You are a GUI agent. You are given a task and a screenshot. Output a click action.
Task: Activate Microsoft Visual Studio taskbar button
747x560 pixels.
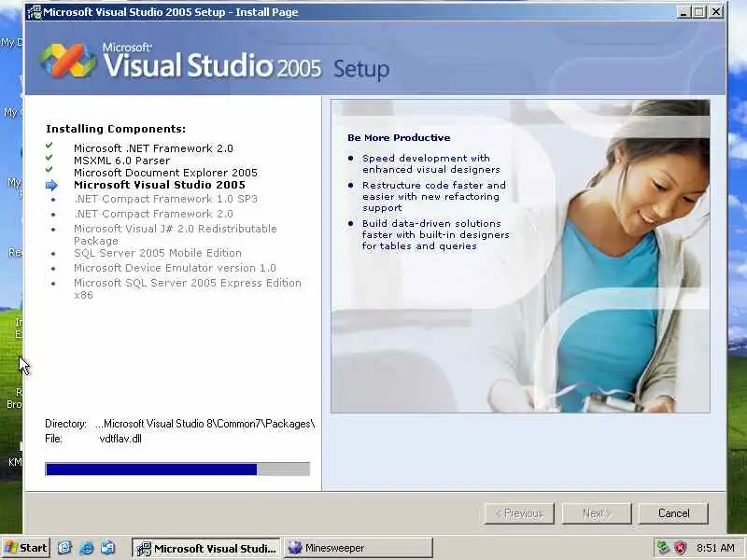click(206, 548)
